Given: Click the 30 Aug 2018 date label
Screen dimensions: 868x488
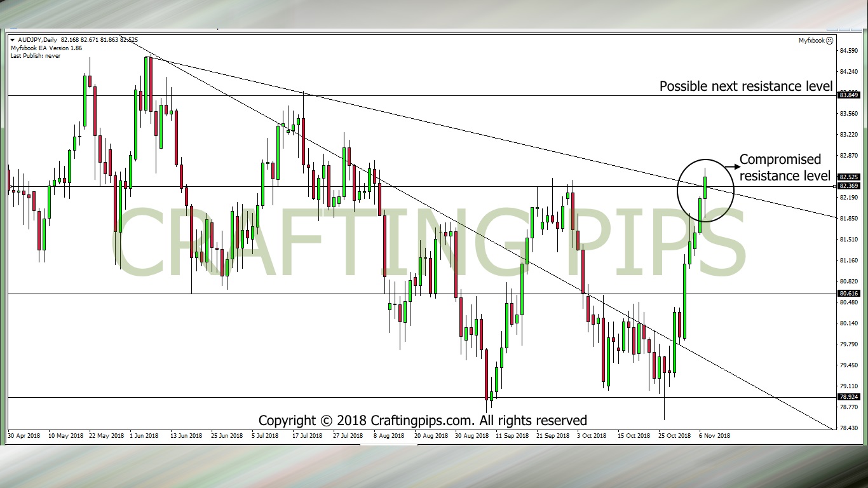Looking at the screenshot, I should 471,436.
